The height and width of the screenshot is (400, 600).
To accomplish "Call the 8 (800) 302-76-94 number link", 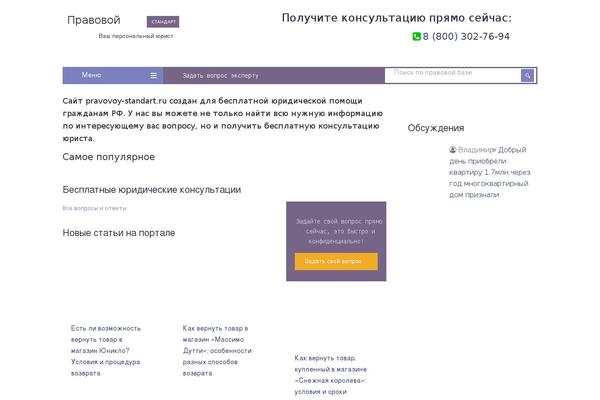I will pyautogui.click(x=466, y=37).
